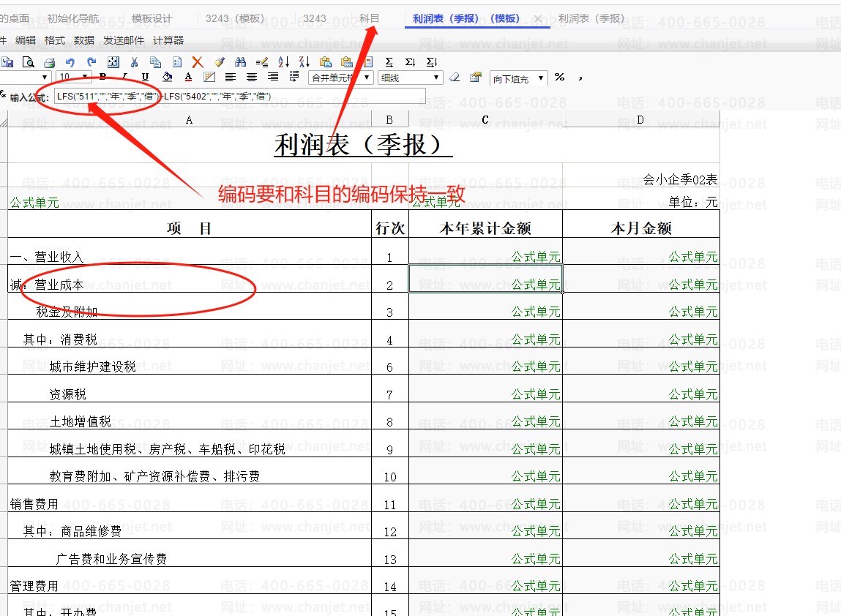Delete with the red X icon
Image resolution: width=841 pixels, height=616 pixels.
[x=198, y=62]
